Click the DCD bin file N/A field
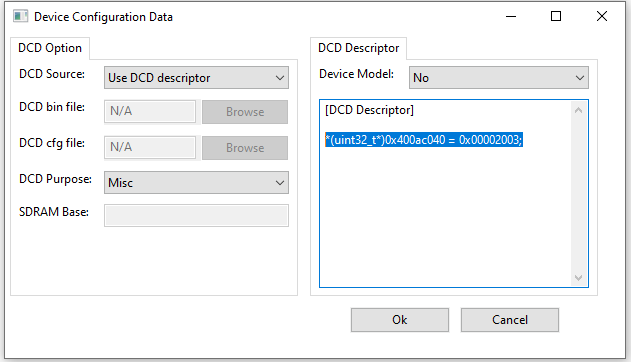The height and width of the screenshot is (362, 633). pos(150,111)
